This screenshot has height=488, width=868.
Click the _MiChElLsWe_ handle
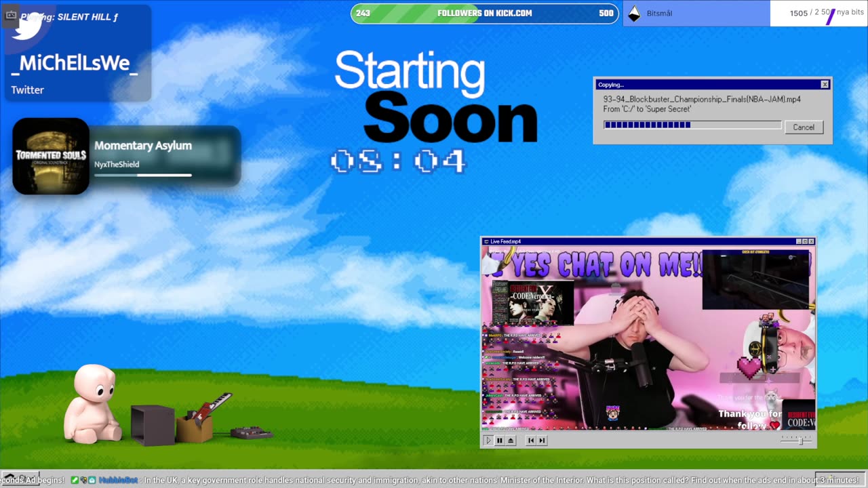75,63
